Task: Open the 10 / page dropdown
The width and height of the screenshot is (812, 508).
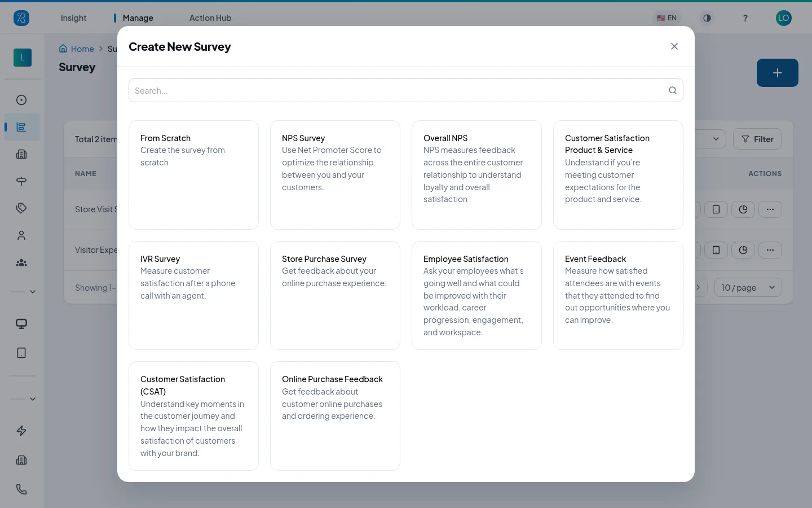Action: coord(748,288)
